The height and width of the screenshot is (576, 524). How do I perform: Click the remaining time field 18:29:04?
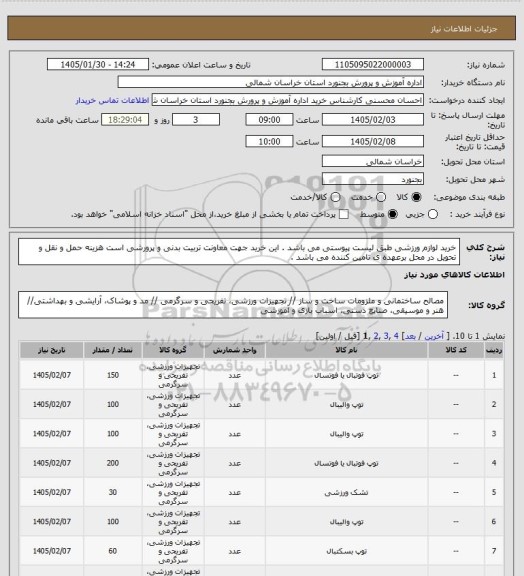point(125,120)
